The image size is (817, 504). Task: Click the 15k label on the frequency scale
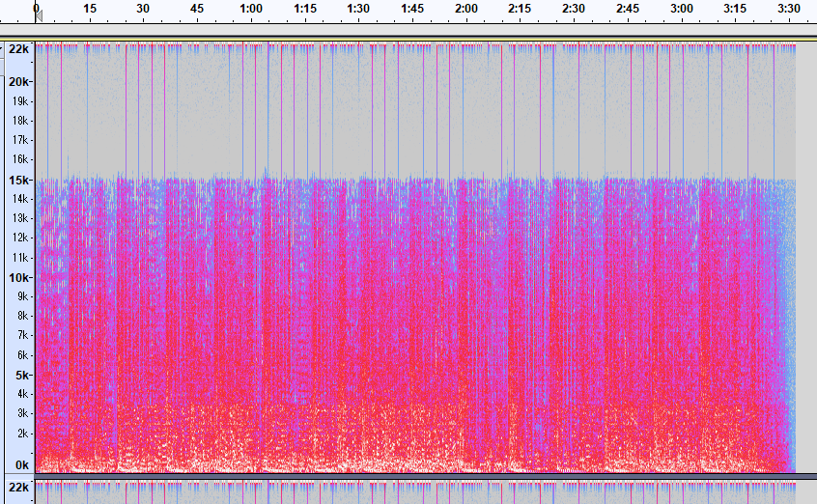(x=18, y=181)
